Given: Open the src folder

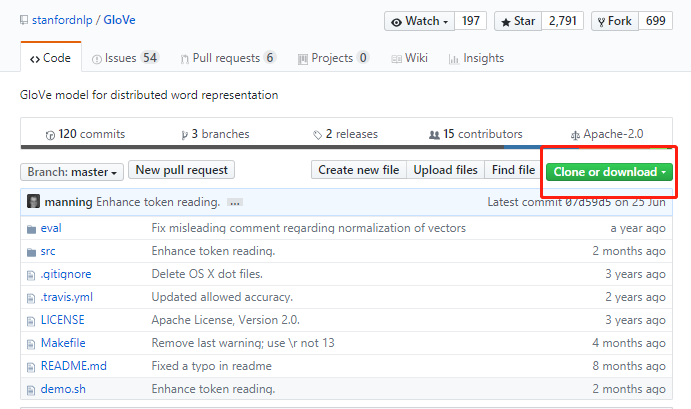Looking at the screenshot, I should click(48, 251).
